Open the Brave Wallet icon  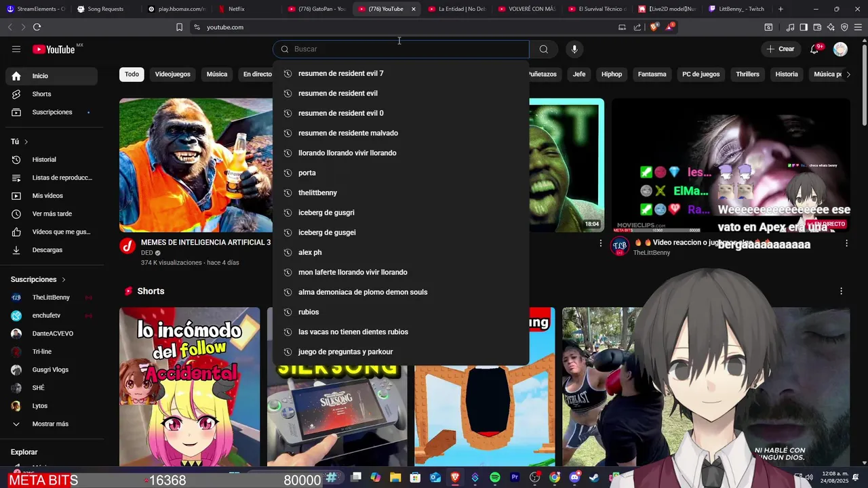(817, 27)
